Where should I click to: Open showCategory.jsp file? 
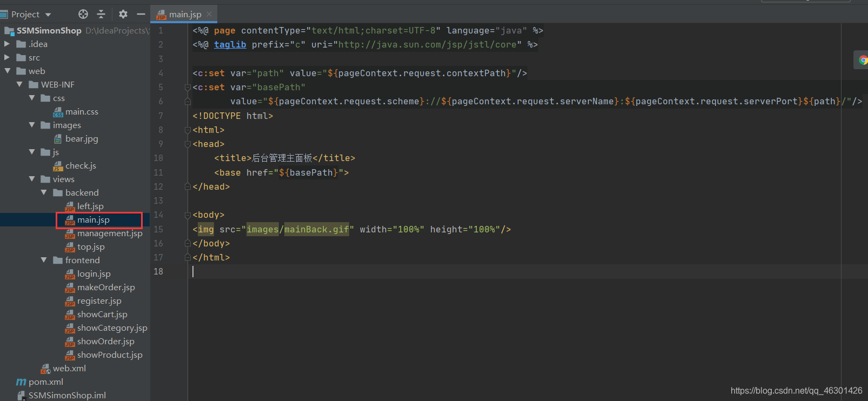(x=112, y=328)
